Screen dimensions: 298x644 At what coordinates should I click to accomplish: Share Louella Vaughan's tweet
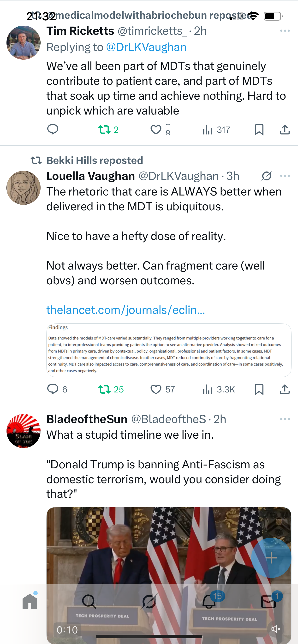pyautogui.click(x=285, y=389)
